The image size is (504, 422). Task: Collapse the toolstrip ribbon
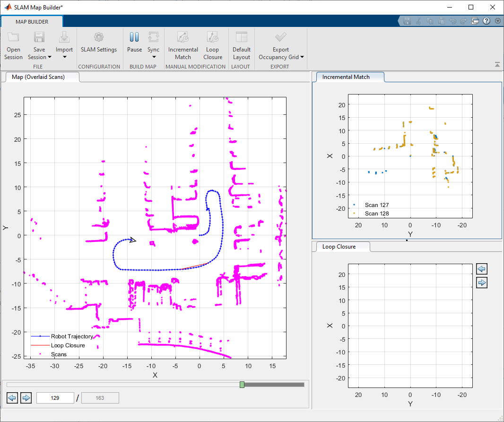[497, 64]
